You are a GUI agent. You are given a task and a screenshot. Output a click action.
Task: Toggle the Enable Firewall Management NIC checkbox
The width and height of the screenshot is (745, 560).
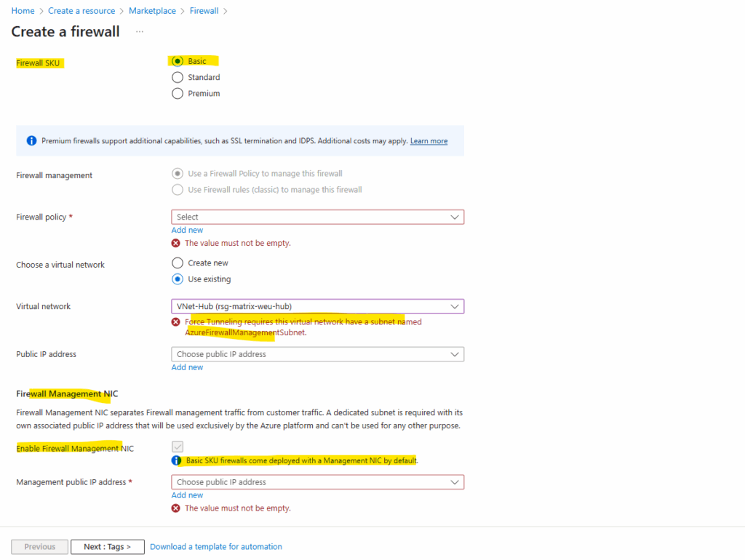pos(178,447)
